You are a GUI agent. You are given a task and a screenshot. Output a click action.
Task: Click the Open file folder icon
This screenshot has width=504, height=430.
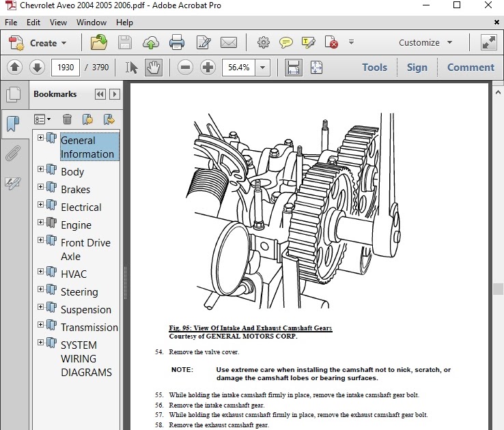(98, 42)
